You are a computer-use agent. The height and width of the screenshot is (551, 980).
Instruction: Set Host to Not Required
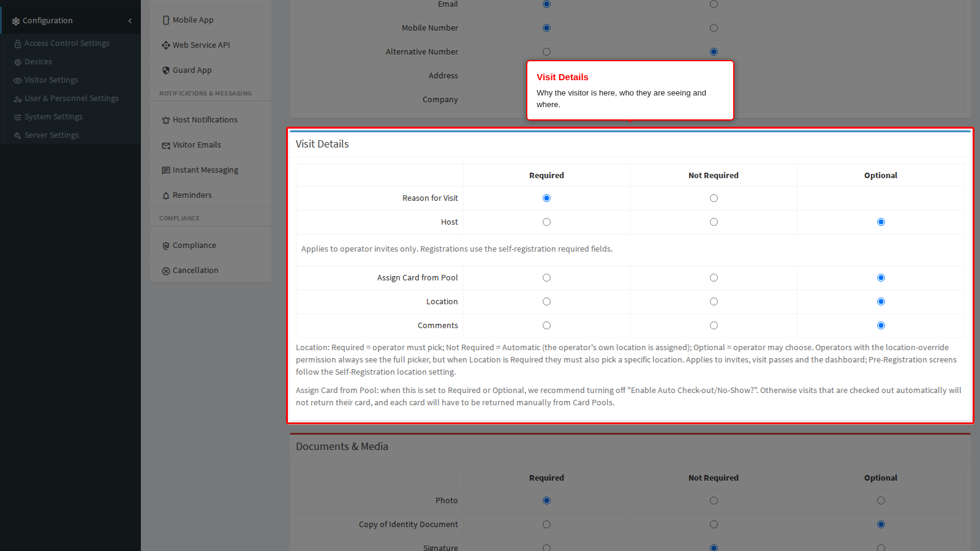coord(714,222)
